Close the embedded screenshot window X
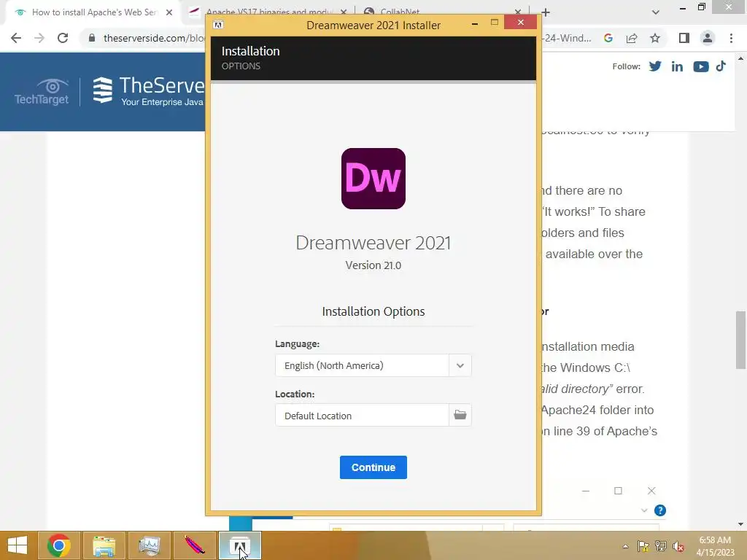 coord(651,491)
